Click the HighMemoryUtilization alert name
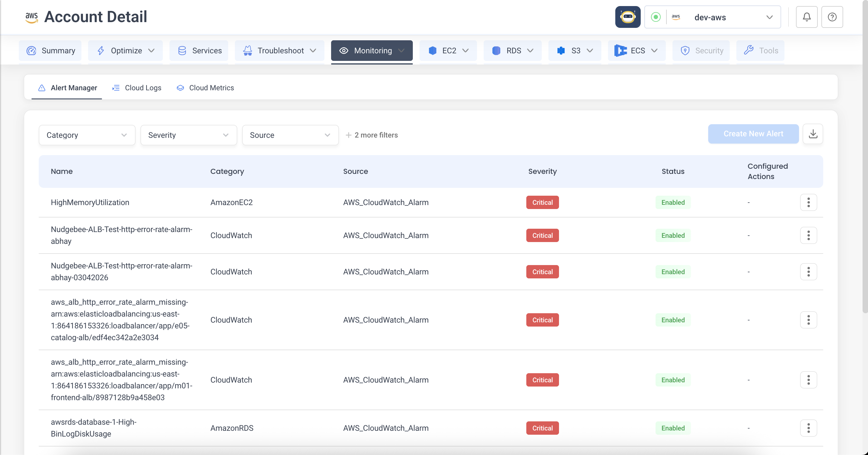The image size is (868, 455). click(x=90, y=202)
